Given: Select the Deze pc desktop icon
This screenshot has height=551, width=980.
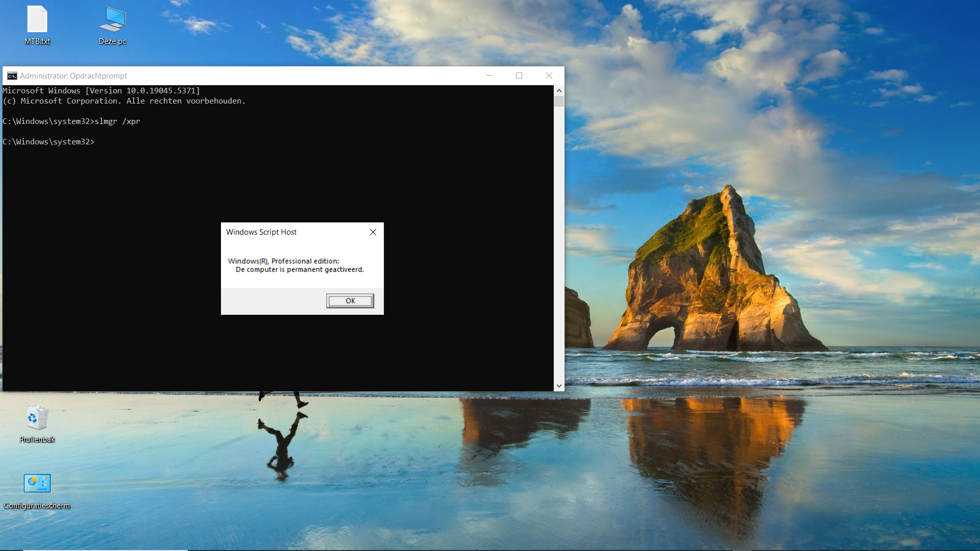Looking at the screenshot, I should pos(112,20).
